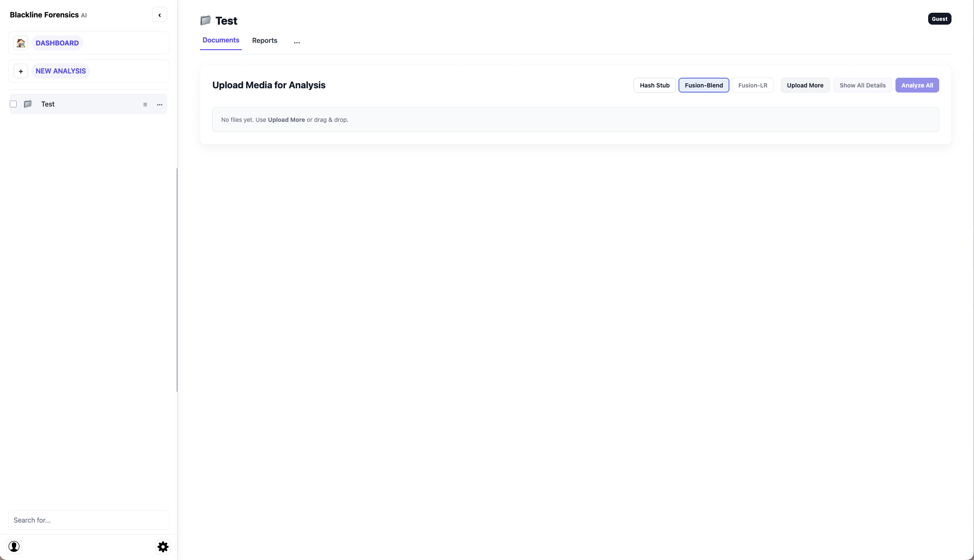Click the list icon on the Test sidebar row

pyautogui.click(x=146, y=104)
